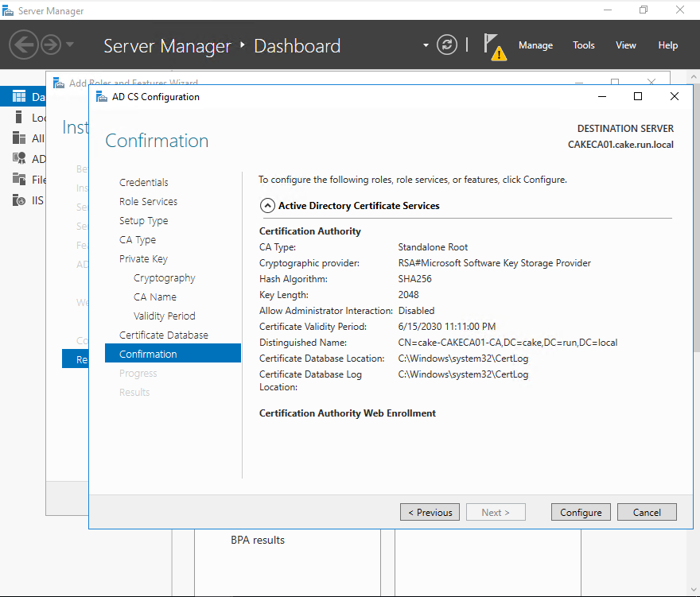Viewport: 700px width, 597px height.
Task: Restore down the Server Manager window
Action: click(x=643, y=10)
